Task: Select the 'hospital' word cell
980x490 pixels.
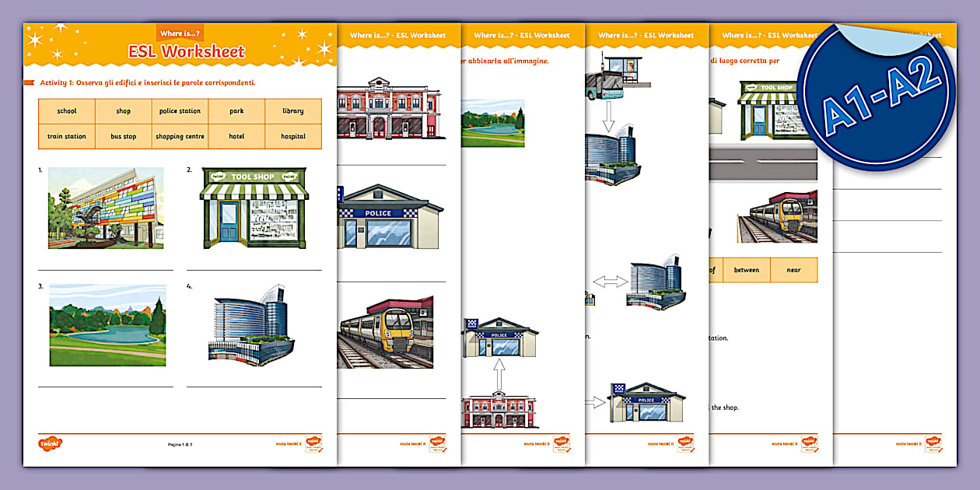Action: (x=293, y=136)
